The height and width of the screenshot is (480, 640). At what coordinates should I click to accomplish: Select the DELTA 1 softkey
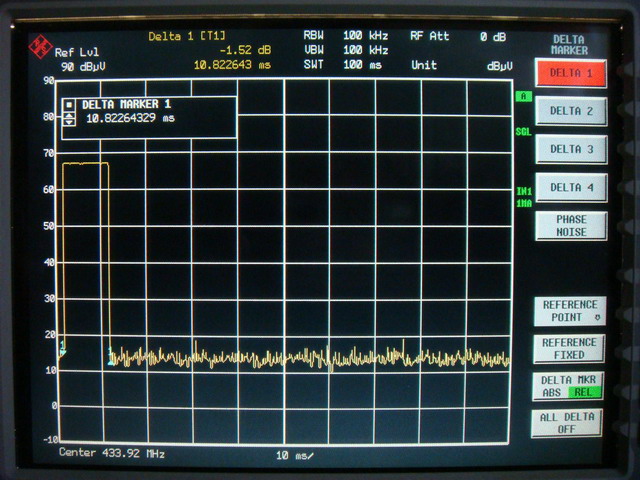click(571, 73)
